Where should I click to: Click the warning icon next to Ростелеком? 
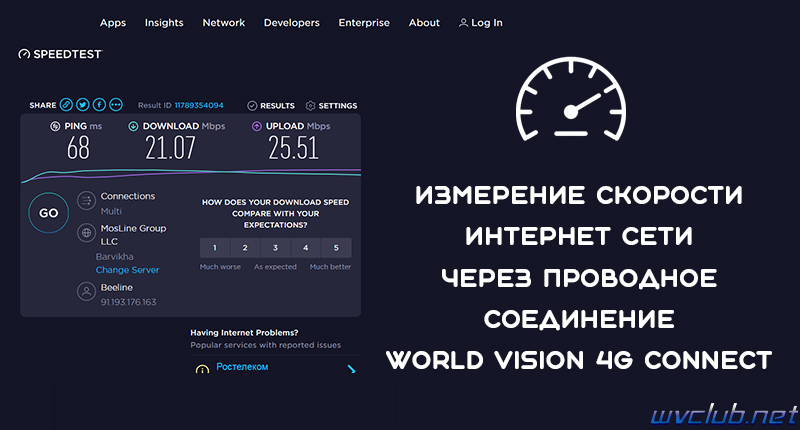coord(202,369)
